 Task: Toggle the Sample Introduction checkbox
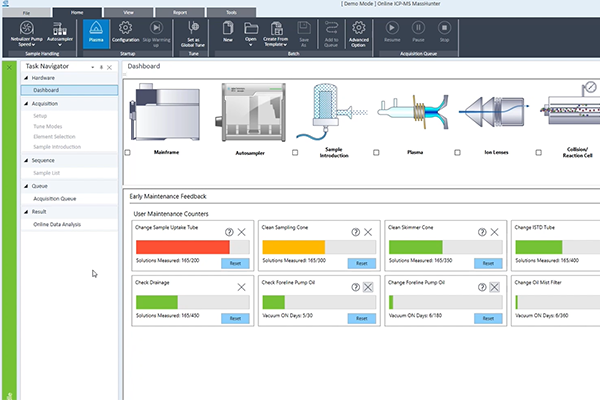tap(295, 152)
